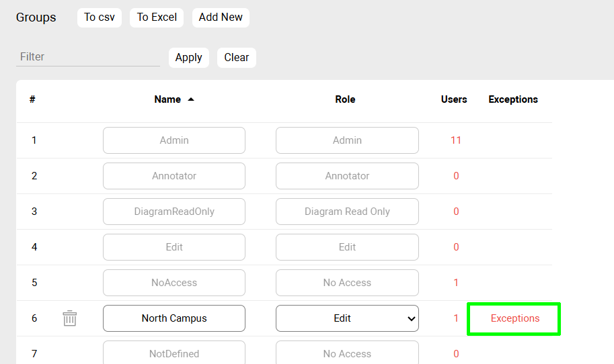Screen dimensions: 614x364
Task: Open the Admin group's user count 11
Action: pos(456,140)
